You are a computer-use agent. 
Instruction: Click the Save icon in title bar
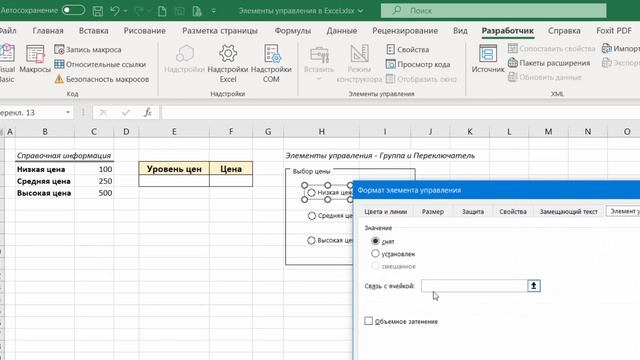pos(98,11)
